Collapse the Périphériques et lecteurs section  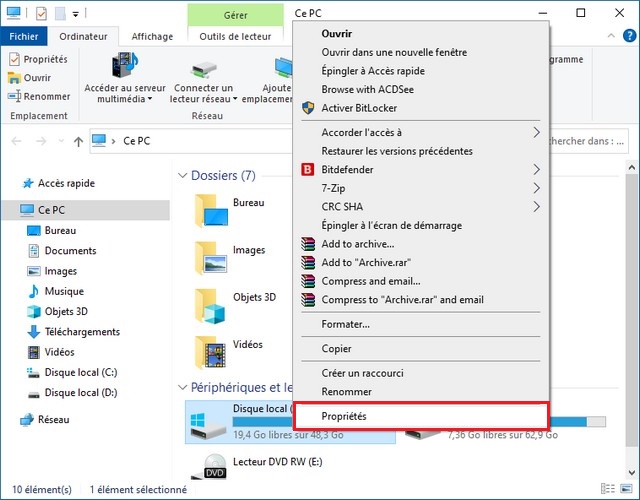(x=182, y=387)
